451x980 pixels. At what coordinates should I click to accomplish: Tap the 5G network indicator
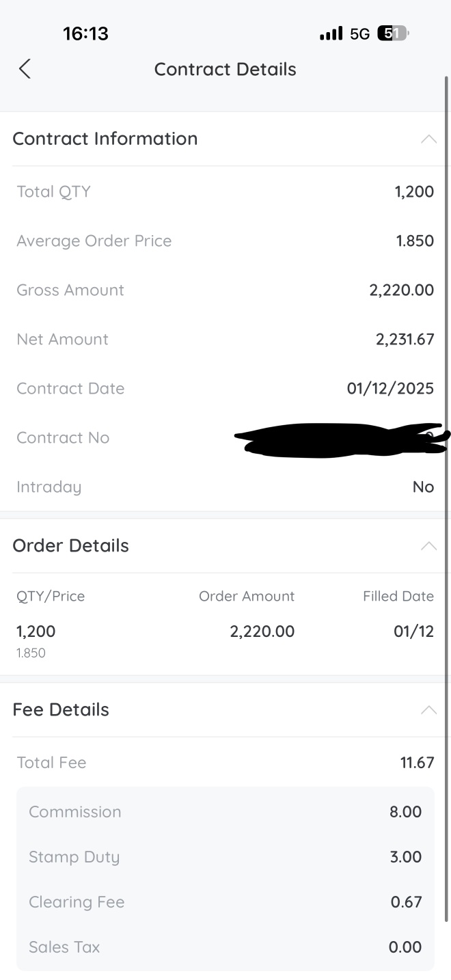coord(359,33)
